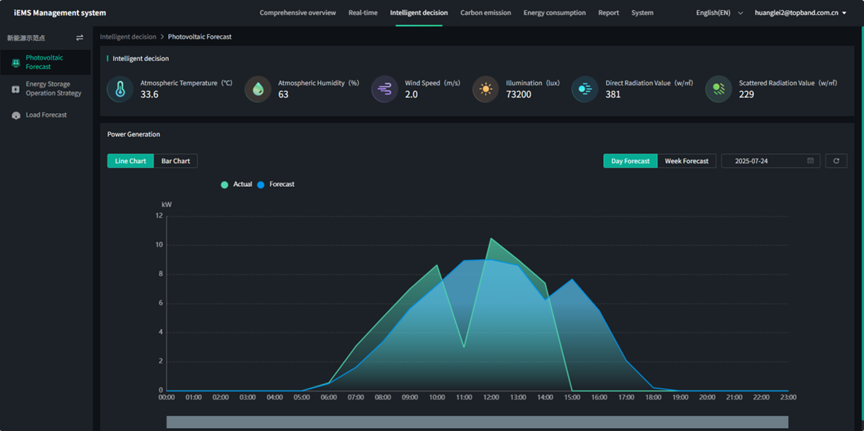Viewport: 864px width, 431px height.
Task: Open the English(EN) language dropdown
Action: (x=719, y=13)
